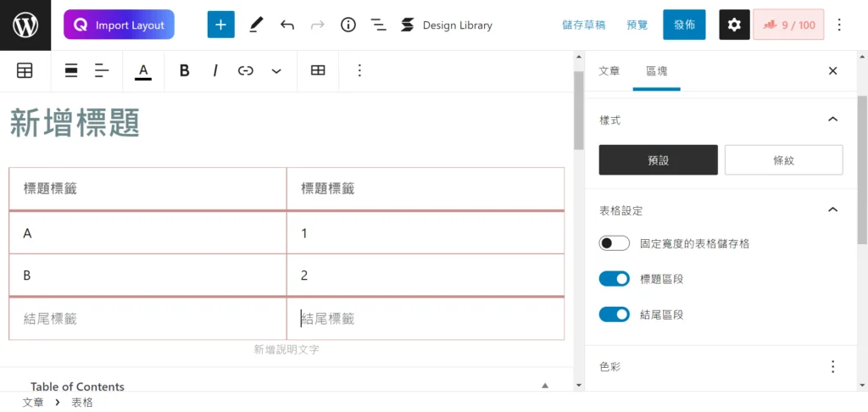
Task: Click the edit table grid icon
Action: coord(318,70)
